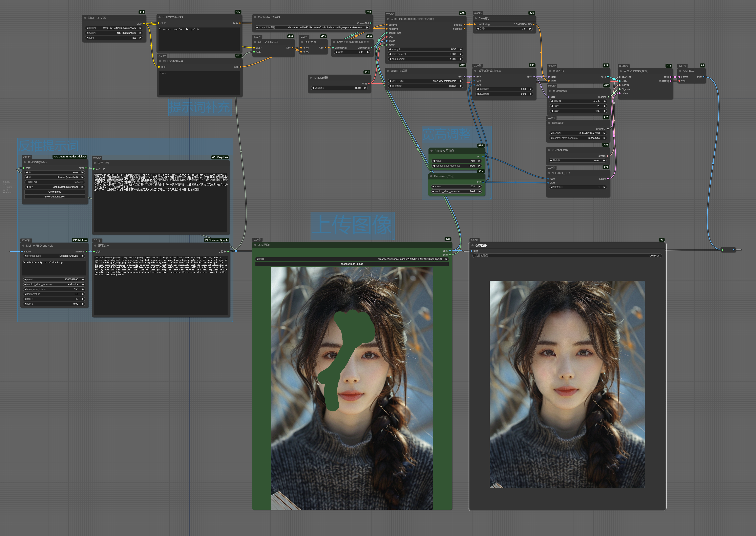Decrease temperature with its left arrow
This screenshot has width=756, height=536.
[x=25, y=294]
